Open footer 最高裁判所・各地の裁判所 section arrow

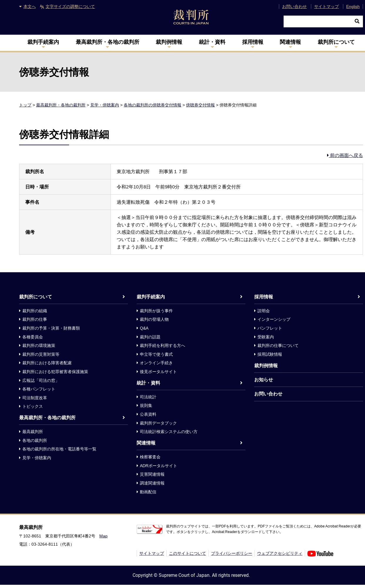tap(124, 417)
